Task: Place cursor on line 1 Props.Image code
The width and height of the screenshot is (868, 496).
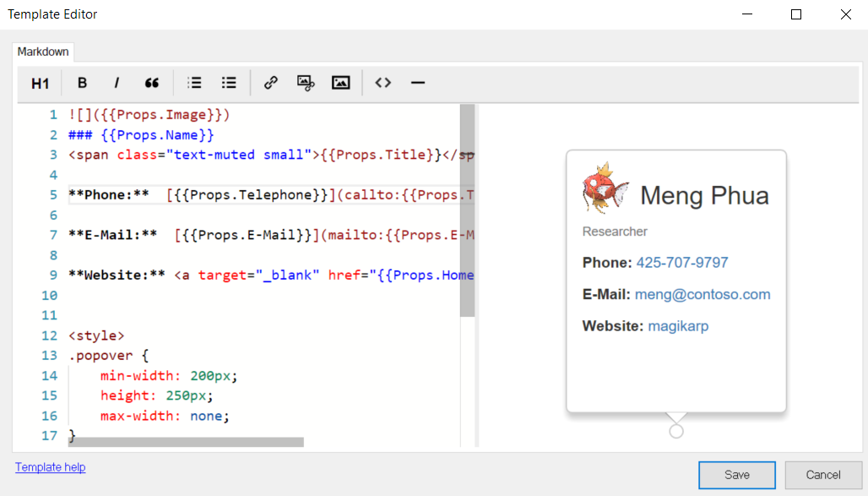Action: point(149,115)
